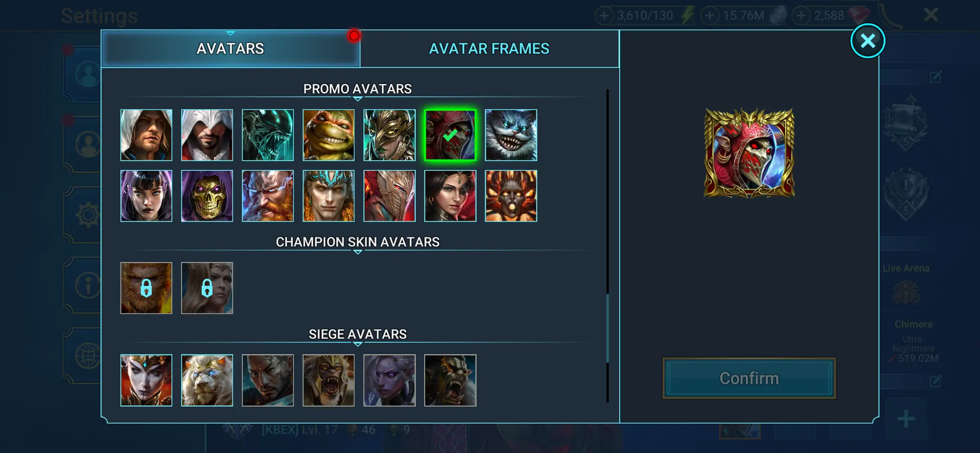This screenshot has height=453, width=980.
Task: Pick the roaring orc siege avatar
Action: coord(450,380)
